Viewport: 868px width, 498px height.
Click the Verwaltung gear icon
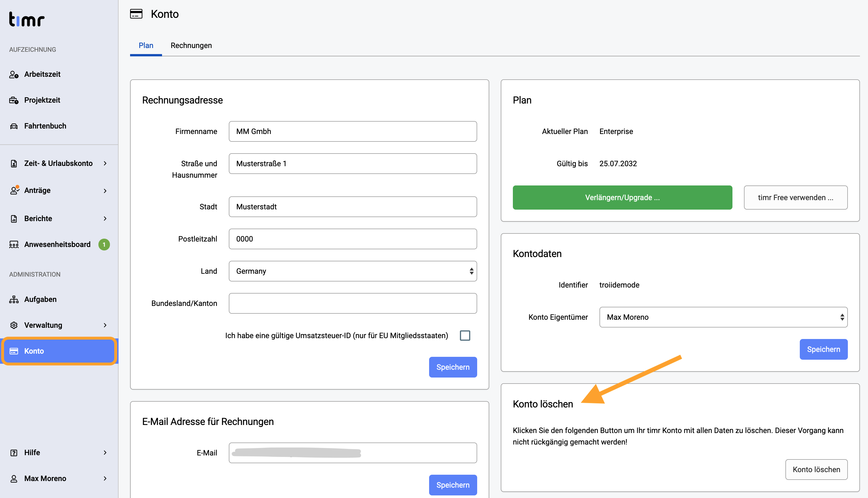[x=14, y=325]
